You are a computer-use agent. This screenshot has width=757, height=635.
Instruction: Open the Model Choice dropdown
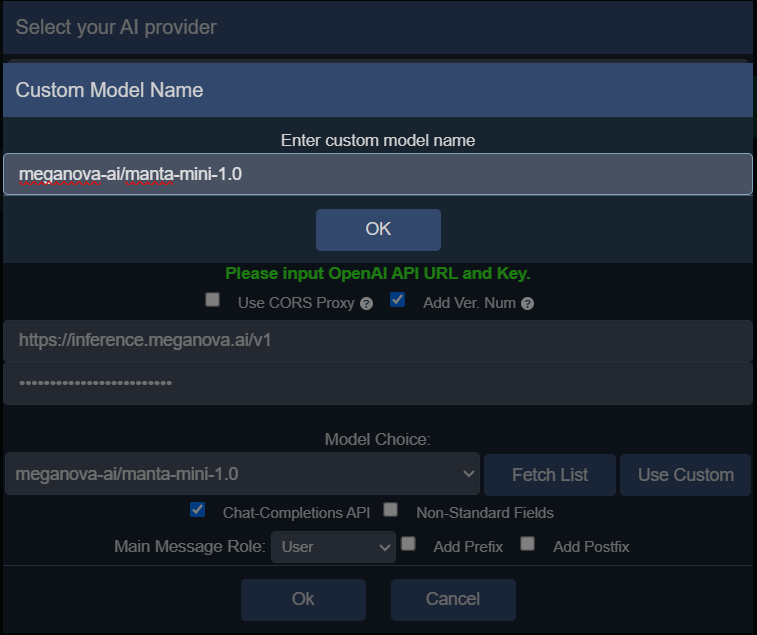coord(242,474)
